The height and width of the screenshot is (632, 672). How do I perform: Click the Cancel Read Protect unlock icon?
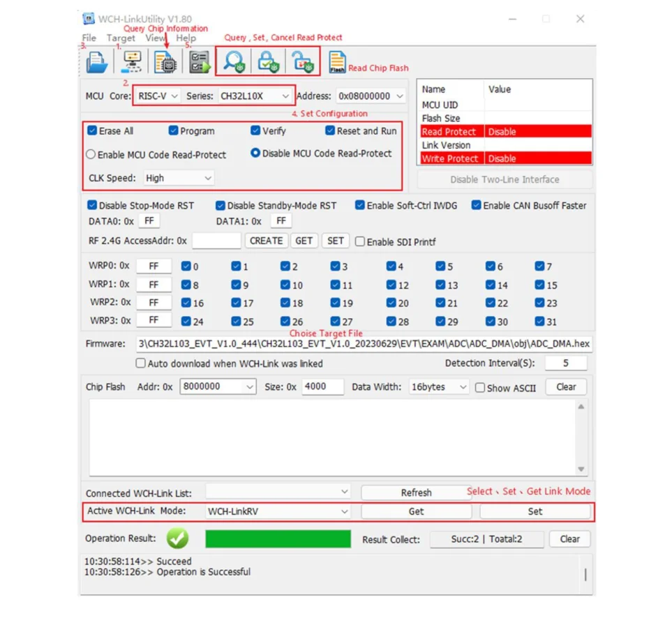[303, 61]
